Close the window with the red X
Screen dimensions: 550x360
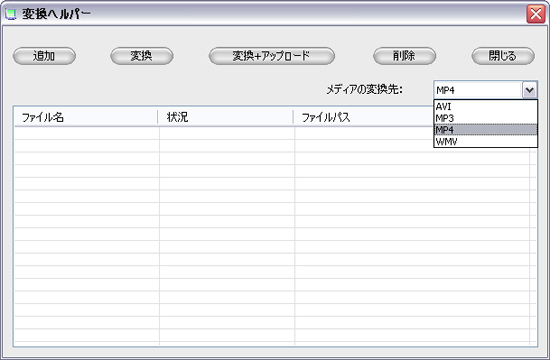[x=536, y=14]
